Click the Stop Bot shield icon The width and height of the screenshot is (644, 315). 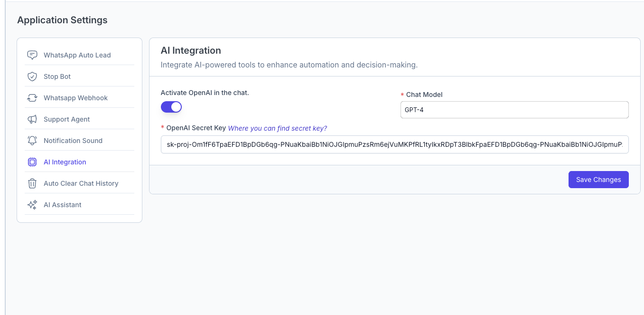(x=32, y=76)
